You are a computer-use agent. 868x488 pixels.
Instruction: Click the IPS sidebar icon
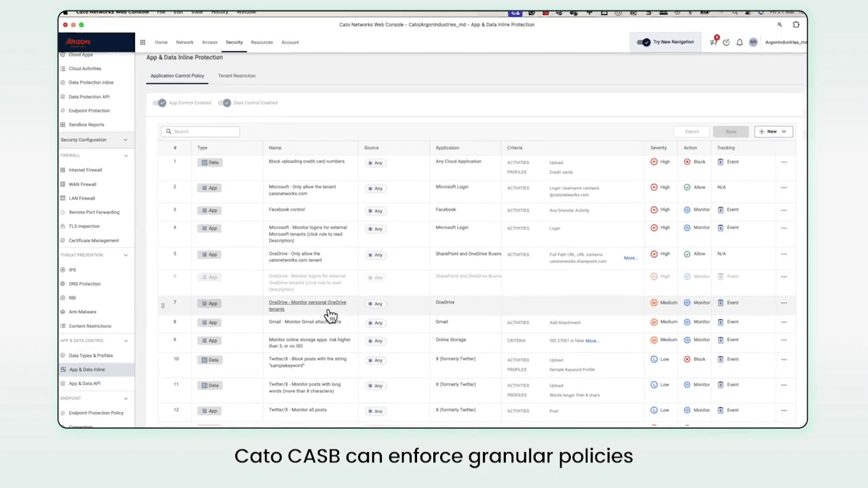pyautogui.click(x=63, y=270)
